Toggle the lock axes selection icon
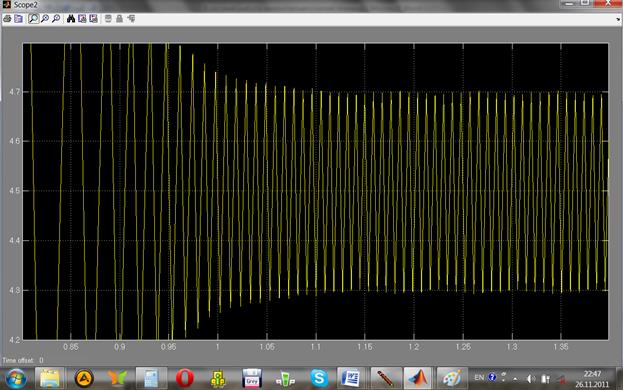Viewport: 623px width, 390px height. click(119, 19)
